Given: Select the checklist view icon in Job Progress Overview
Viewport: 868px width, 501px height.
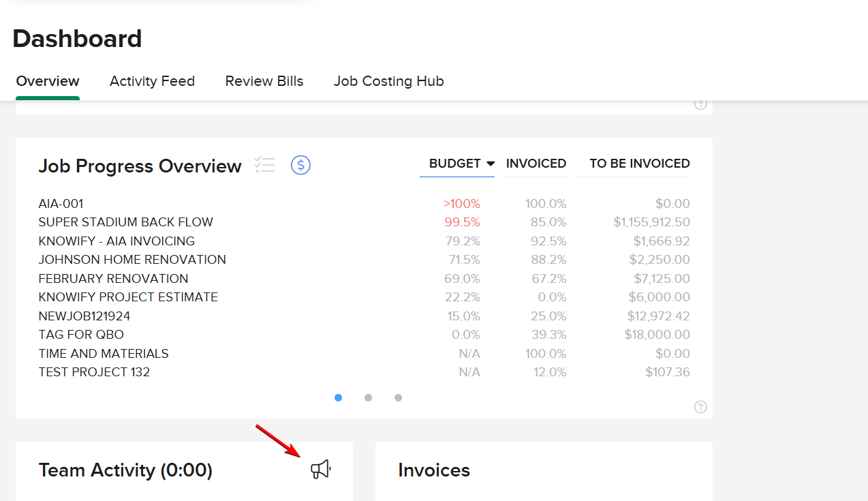Looking at the screenshot, I should (x=265, y=164).
